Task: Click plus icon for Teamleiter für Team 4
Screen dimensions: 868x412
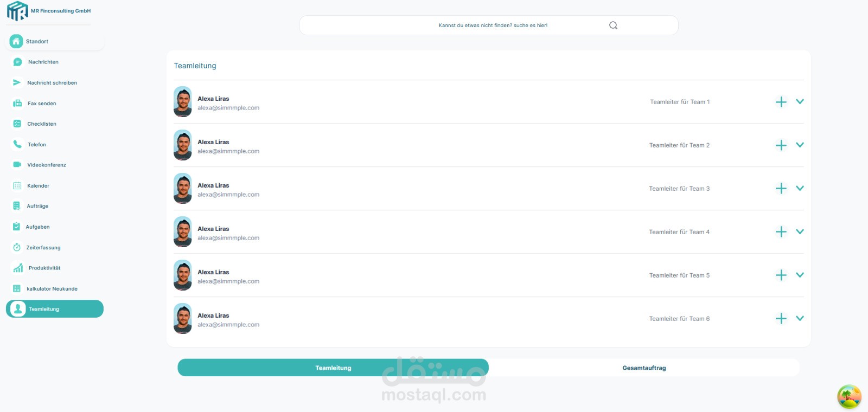Action: click(x=781, y=232)
